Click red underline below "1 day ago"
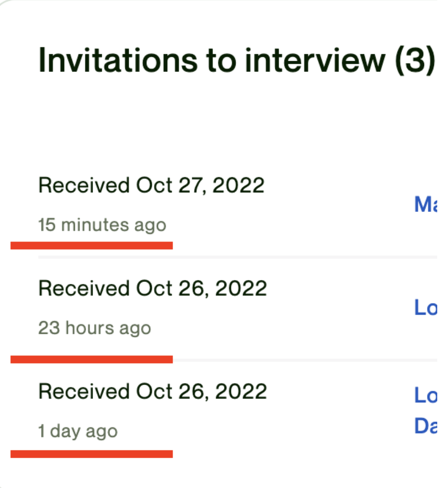The width and height of the screenshot is (448, 488). coord(91,454)
